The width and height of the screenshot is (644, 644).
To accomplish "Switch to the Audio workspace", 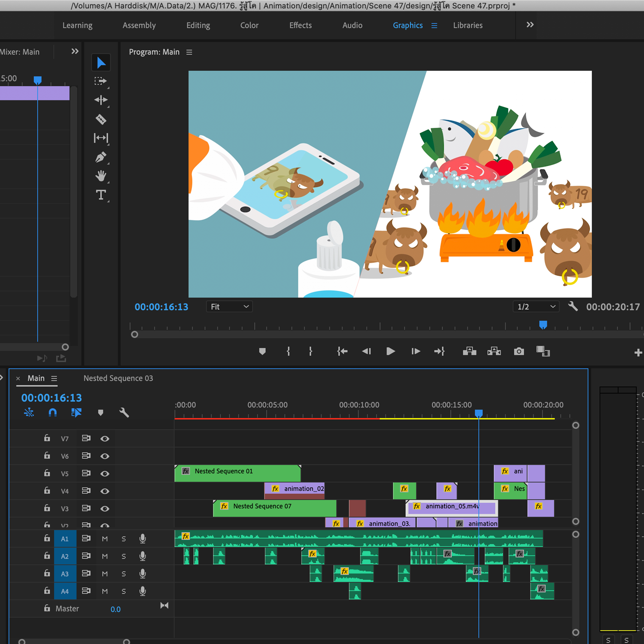I will click(x=352, y=25).
